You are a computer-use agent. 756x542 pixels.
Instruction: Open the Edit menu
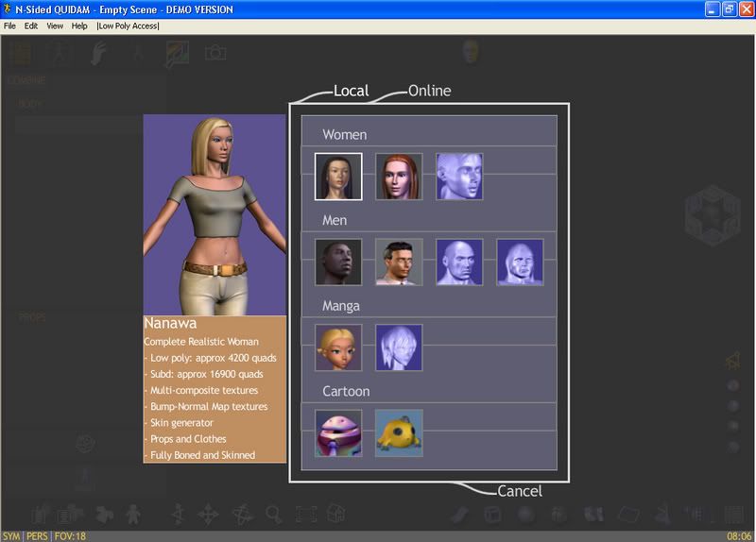point(31,26)
